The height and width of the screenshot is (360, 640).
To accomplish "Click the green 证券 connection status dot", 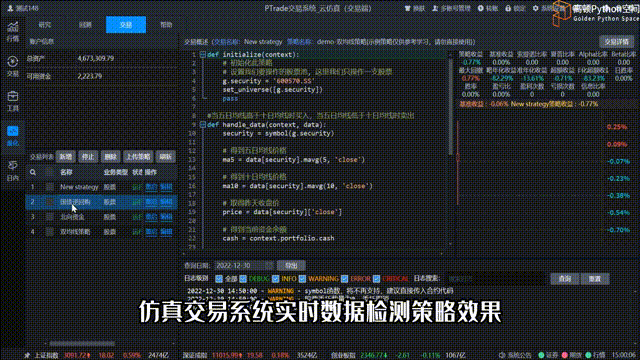I will pyautogui.click(x=541, y=356).
